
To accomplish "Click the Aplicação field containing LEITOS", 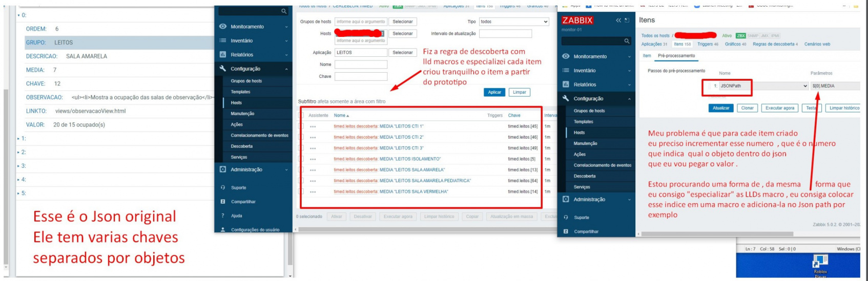I will [361, 52].
